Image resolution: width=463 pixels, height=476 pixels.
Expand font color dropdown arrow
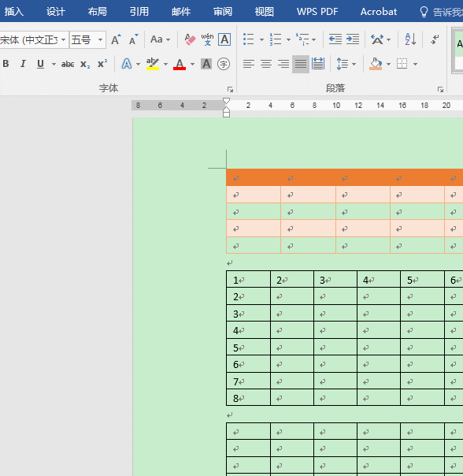[192, 64]
